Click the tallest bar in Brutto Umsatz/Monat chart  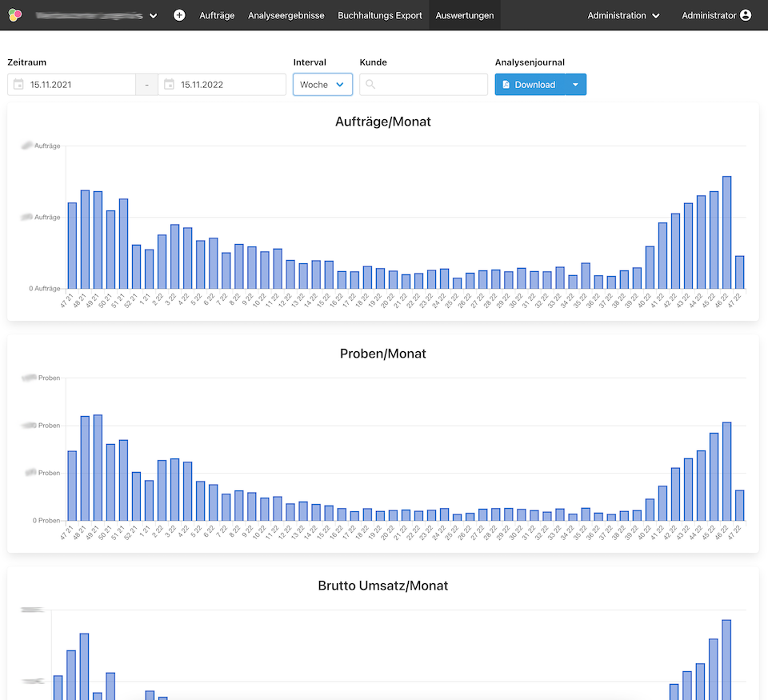(x=726, y=660)
